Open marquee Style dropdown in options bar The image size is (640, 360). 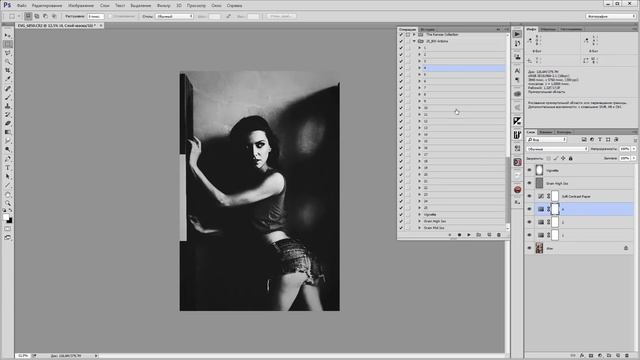coord(174,16)
